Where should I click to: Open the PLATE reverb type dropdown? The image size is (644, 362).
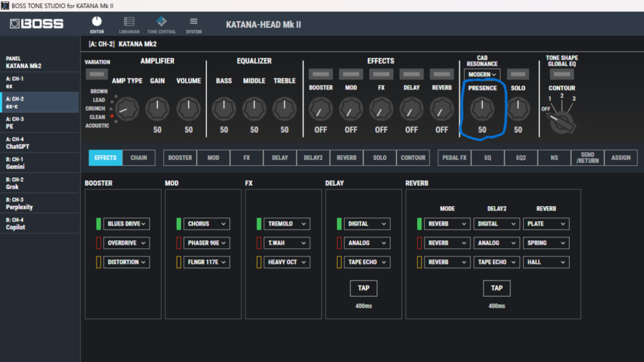point(547,224)
